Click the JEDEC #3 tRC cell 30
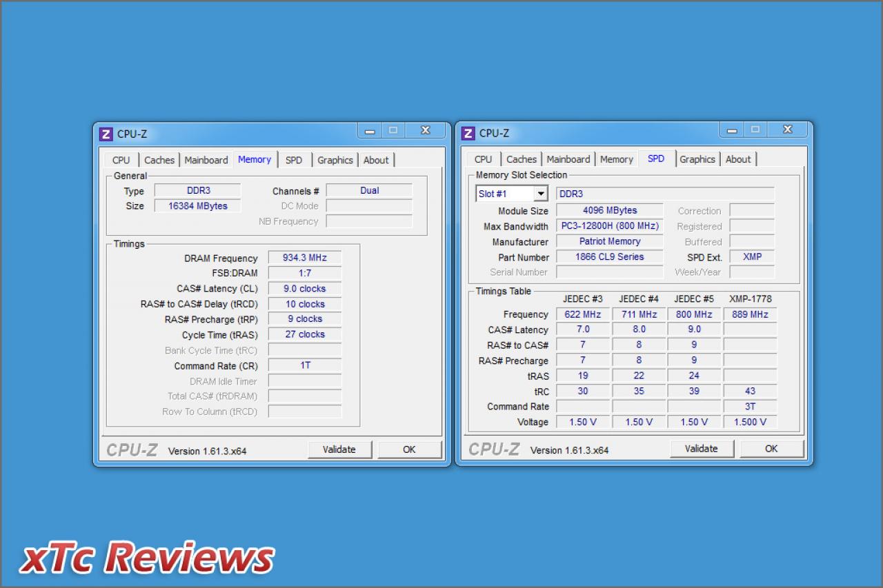883x588 pixels. tap(583, 392)
